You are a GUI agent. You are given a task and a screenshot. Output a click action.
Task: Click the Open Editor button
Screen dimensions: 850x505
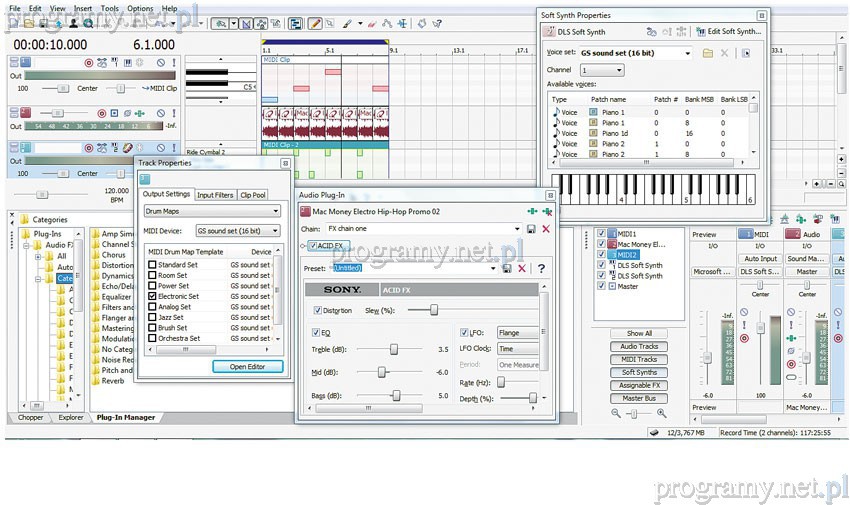[x=247, y=366]
